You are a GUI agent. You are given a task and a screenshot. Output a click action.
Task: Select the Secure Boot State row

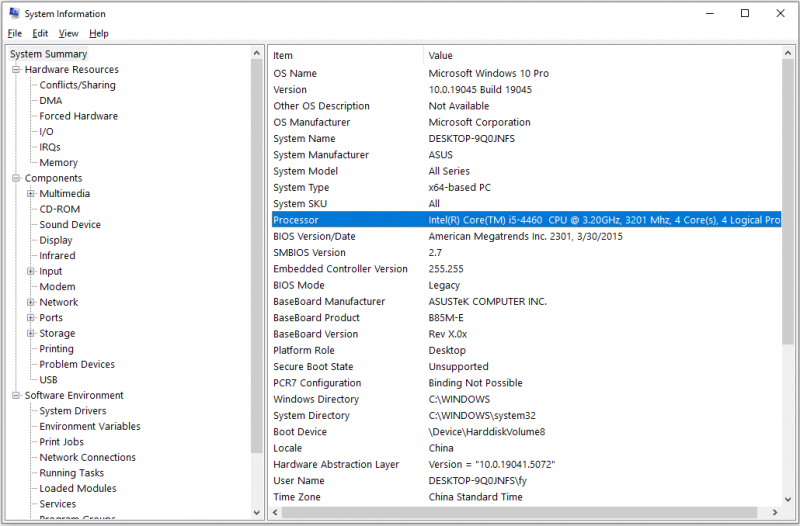pyautogui.click(x=526, y=366)
